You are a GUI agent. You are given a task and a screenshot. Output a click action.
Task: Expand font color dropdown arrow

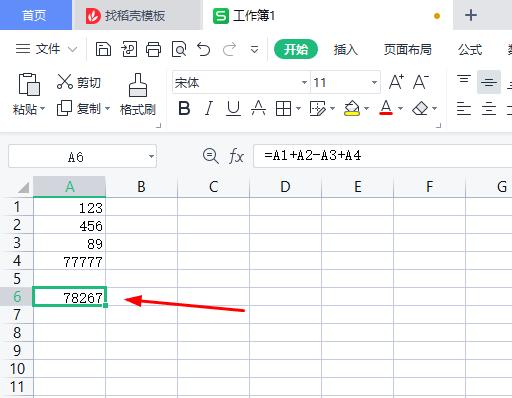[400, 108]
